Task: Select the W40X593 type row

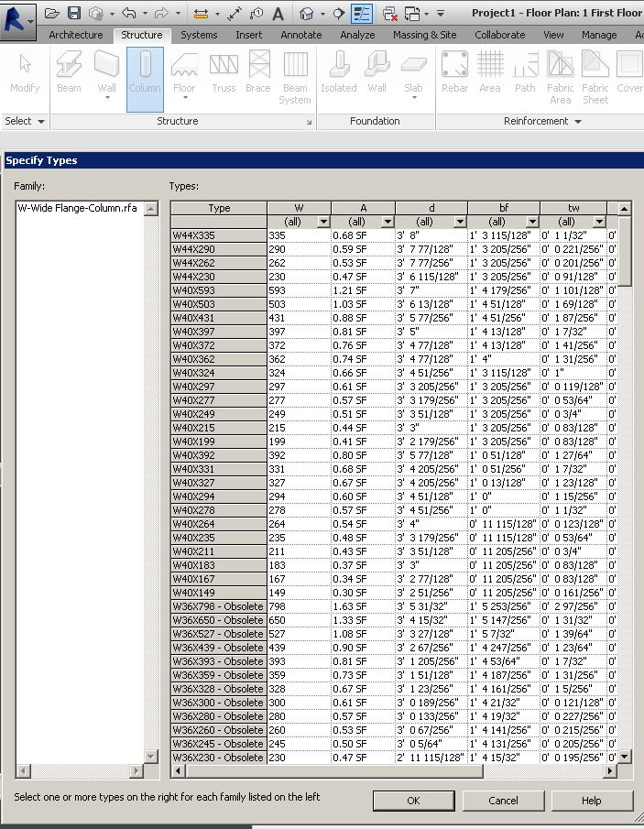Action: coord(218,290)
